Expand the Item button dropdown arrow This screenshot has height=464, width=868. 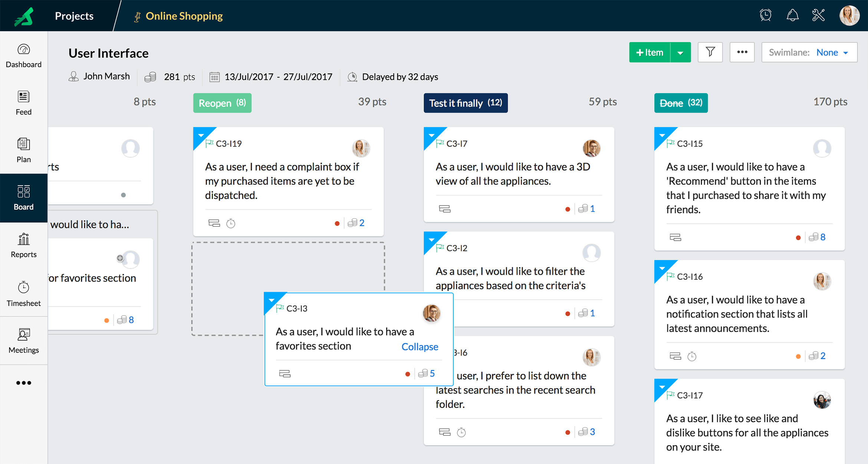680,52
